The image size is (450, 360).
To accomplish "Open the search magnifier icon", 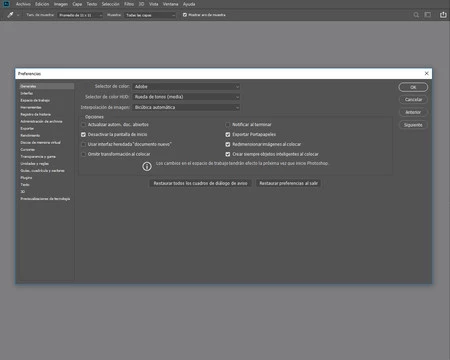I will pos(416,15).
